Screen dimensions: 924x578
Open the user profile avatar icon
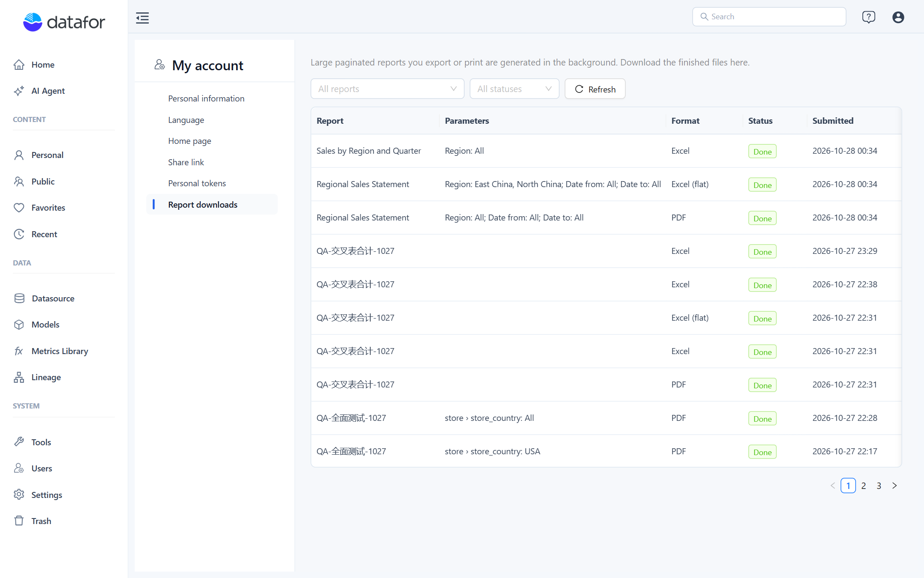tap(898, 17)
